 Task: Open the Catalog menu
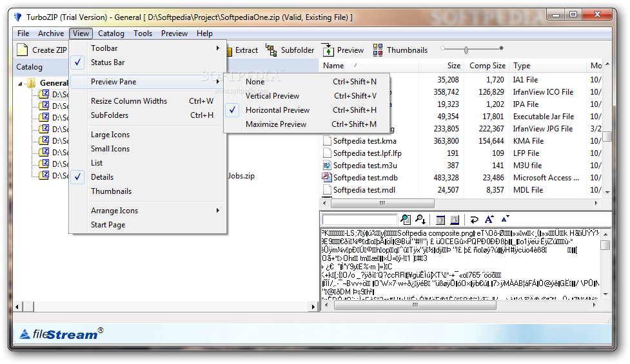[111, 34]
